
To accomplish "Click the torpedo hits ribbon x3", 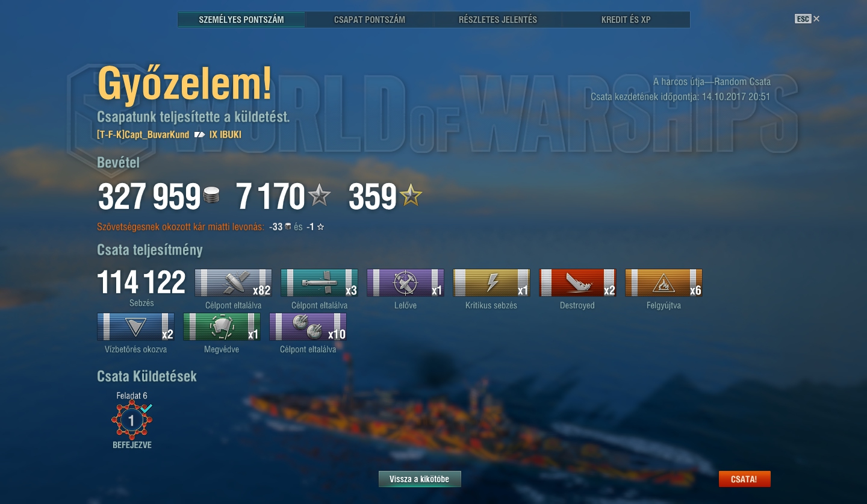I will [x=319, y=283].
